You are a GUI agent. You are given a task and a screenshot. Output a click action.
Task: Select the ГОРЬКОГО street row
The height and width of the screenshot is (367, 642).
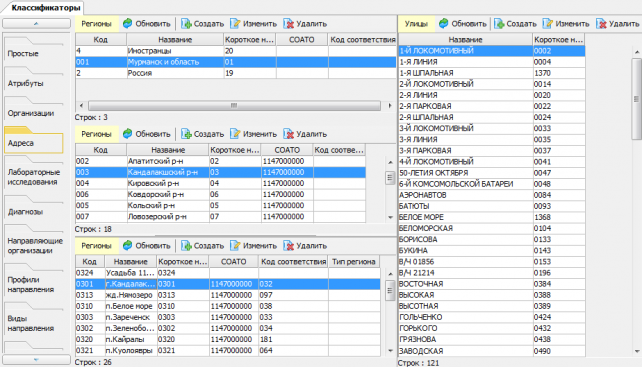click(492, 328)
